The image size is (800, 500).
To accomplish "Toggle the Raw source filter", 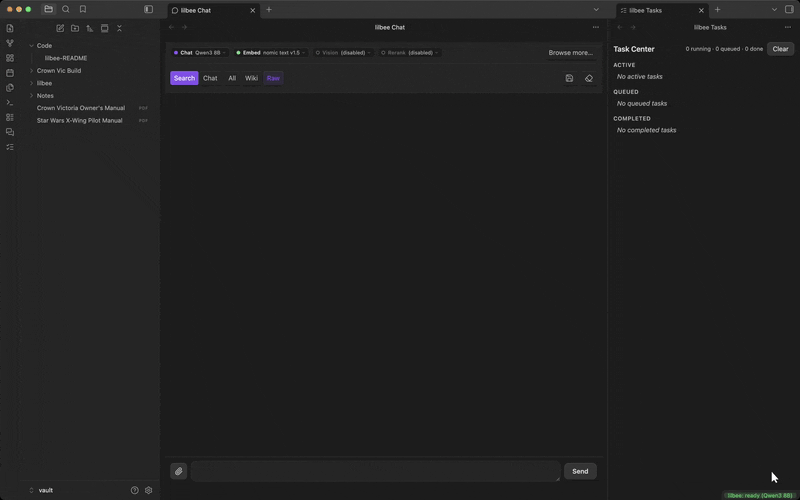I will (x=273, y=78).
